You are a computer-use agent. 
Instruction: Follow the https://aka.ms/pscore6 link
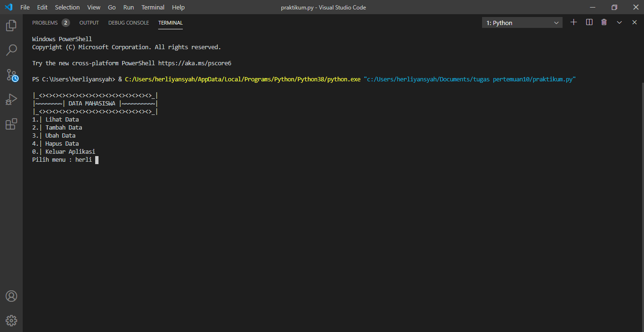195,63
